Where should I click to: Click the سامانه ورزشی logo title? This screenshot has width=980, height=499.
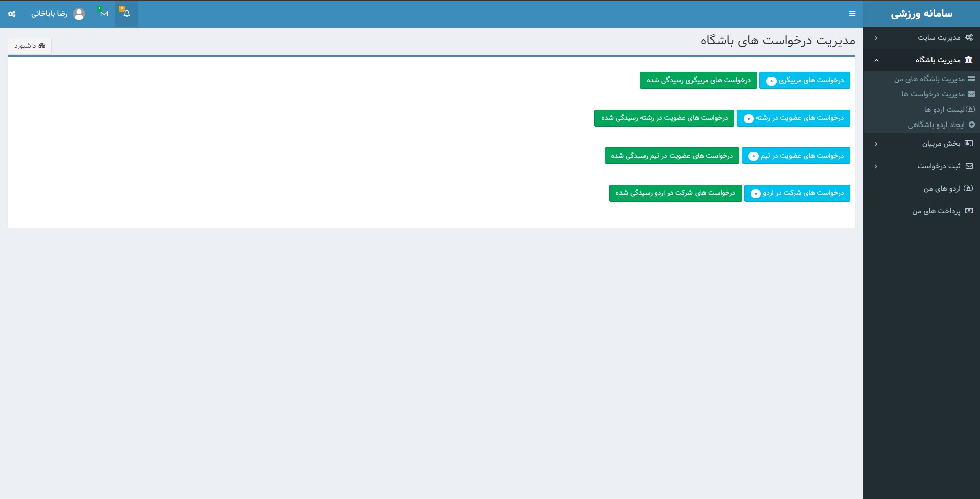pos(921,14)
